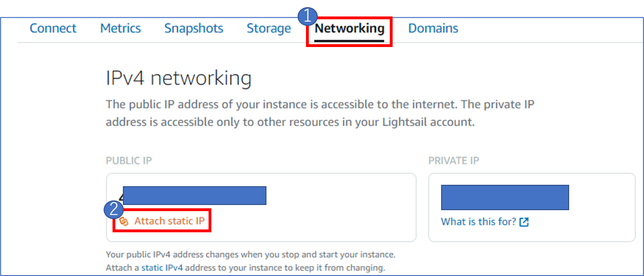Click the public IPv4 address changes note
The height and width of the screenshot is (276, 644).
point(250,261)
